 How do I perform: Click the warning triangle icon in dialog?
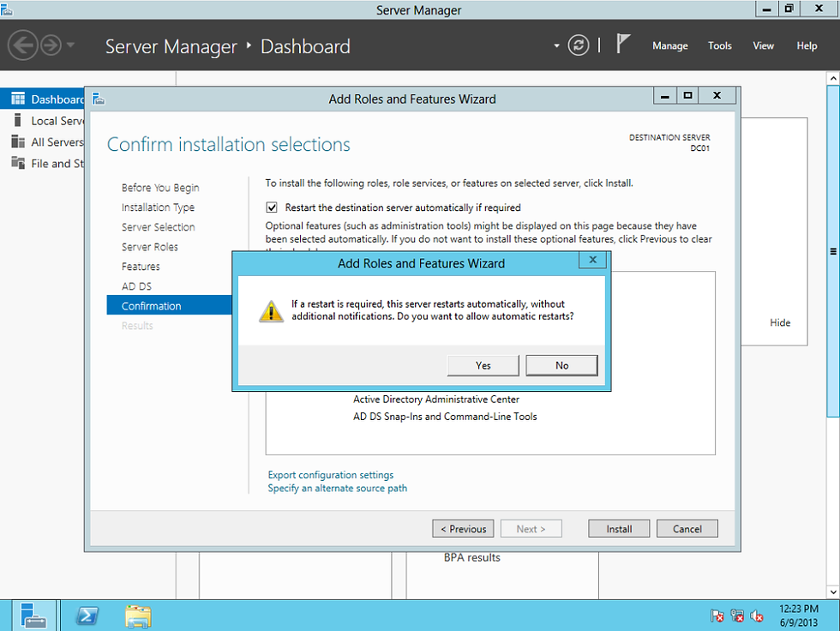click(x=271, y=311)
